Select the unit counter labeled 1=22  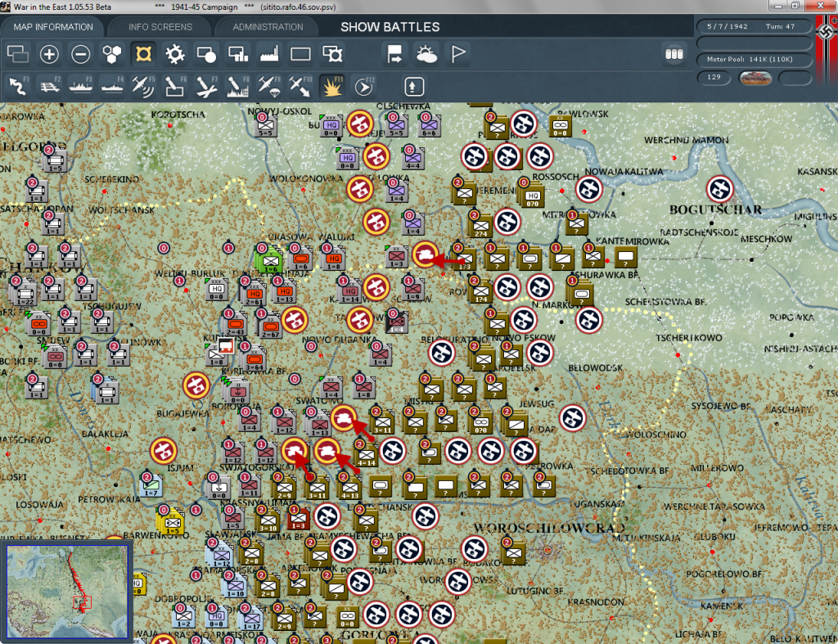pos(24,294)
